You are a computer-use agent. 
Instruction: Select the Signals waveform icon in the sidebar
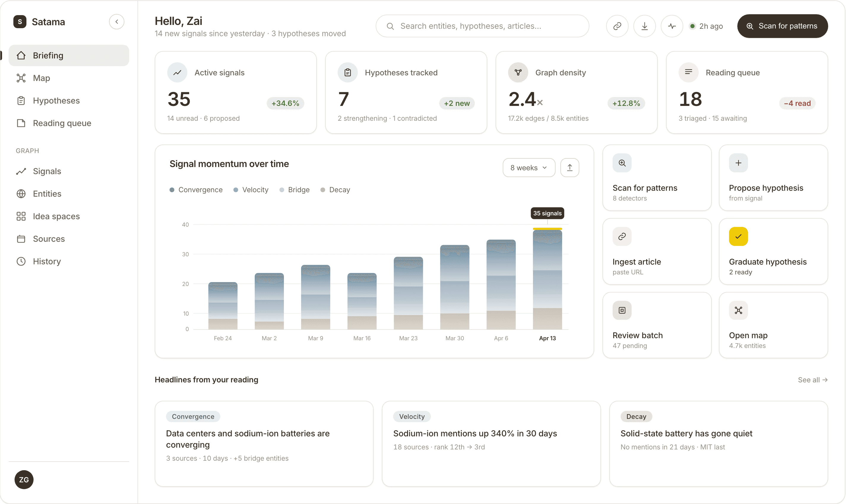coord(21,171)
